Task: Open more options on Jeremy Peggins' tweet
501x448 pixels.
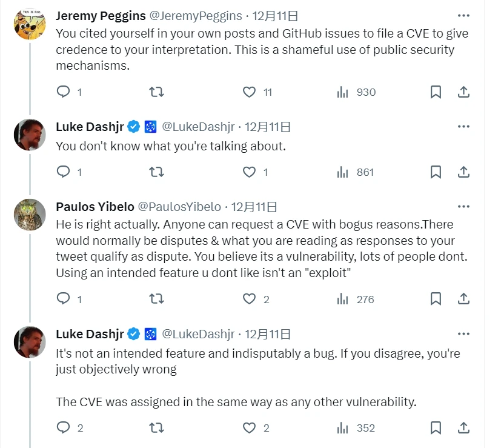Action: point(463,16)
